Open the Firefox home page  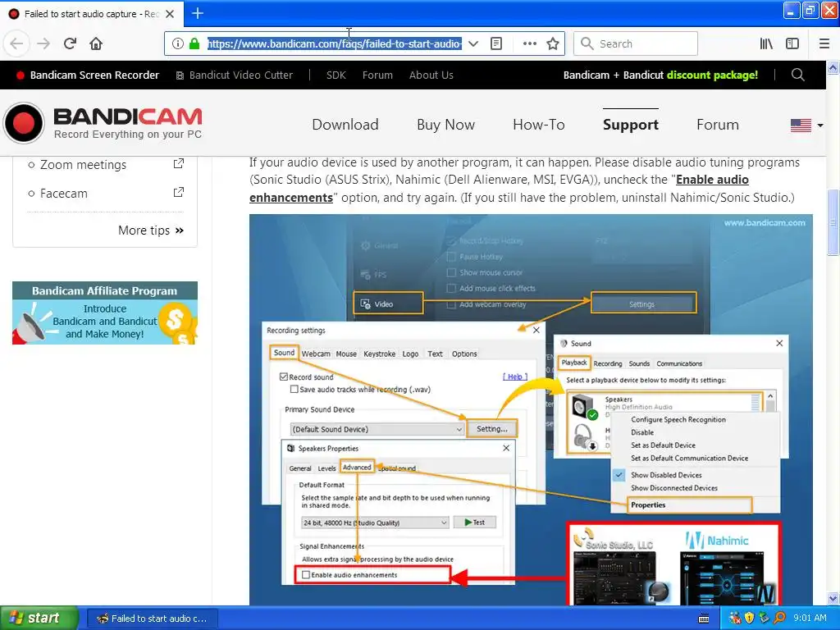(x=96, y=44)
